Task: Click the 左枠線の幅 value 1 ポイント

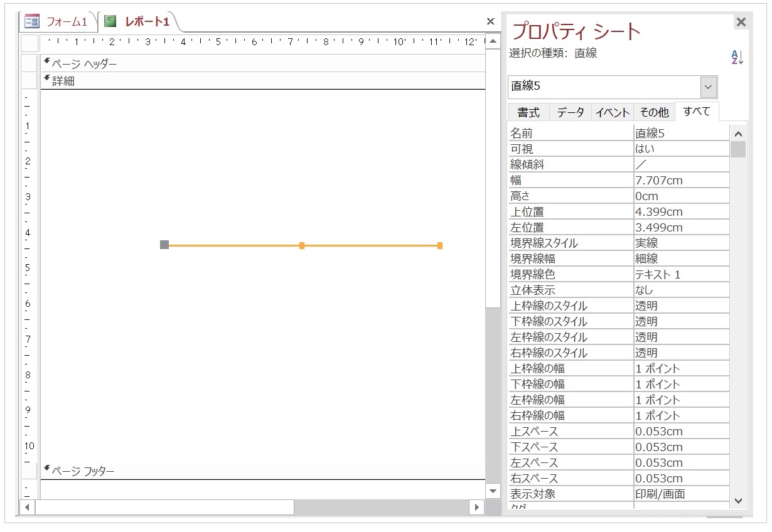Action: pos(682,400)
